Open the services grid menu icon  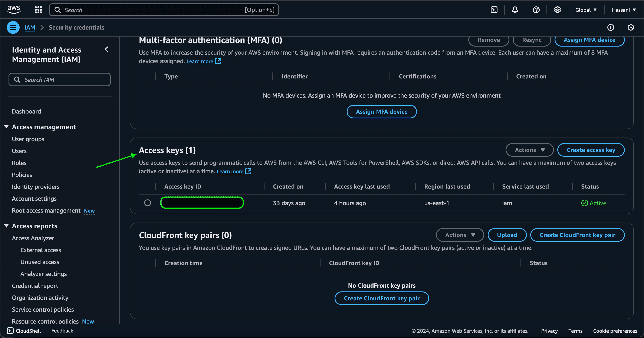tap(38, 10)
